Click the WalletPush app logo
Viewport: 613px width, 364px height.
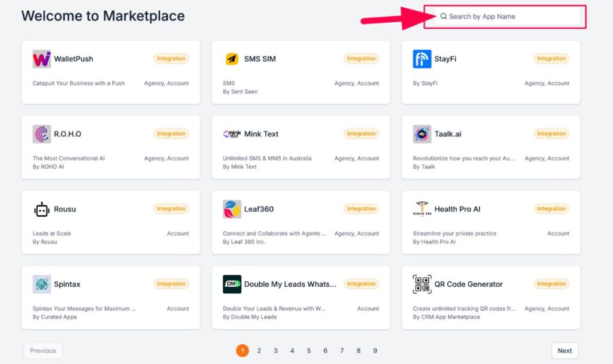pos(42,59)
